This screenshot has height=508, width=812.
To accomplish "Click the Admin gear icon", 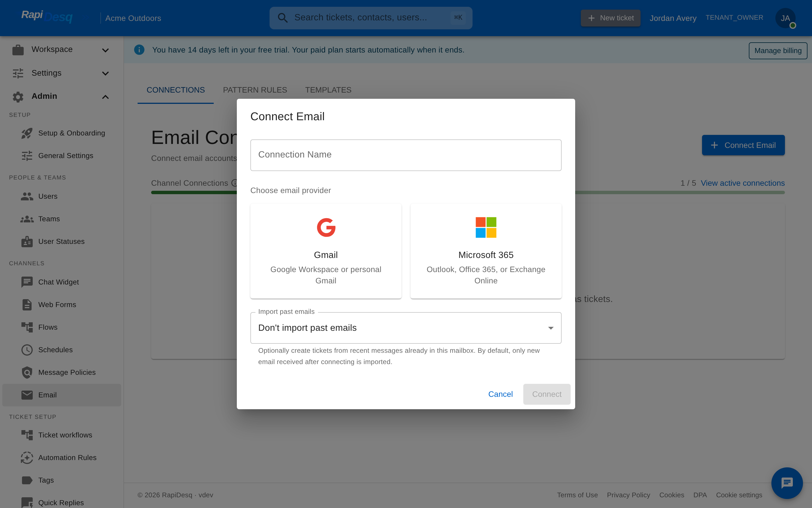I will (x=18, y=97).
